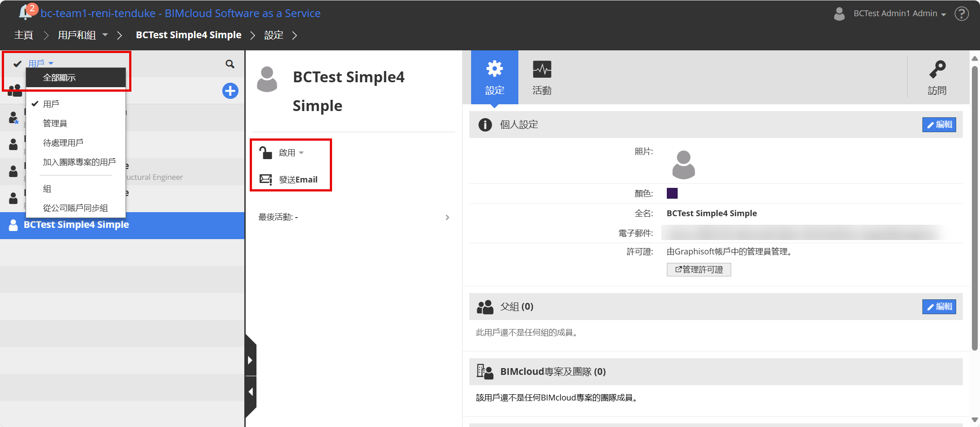
Task: Toggle the checkmark beside the 用戶 filter
Action: (18, 64)
